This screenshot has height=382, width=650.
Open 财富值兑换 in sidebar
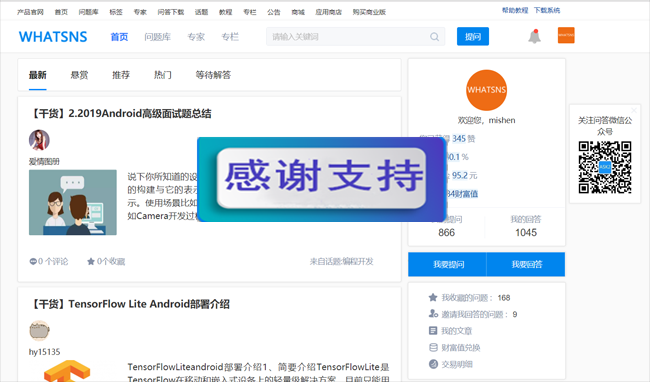[461, 348]
